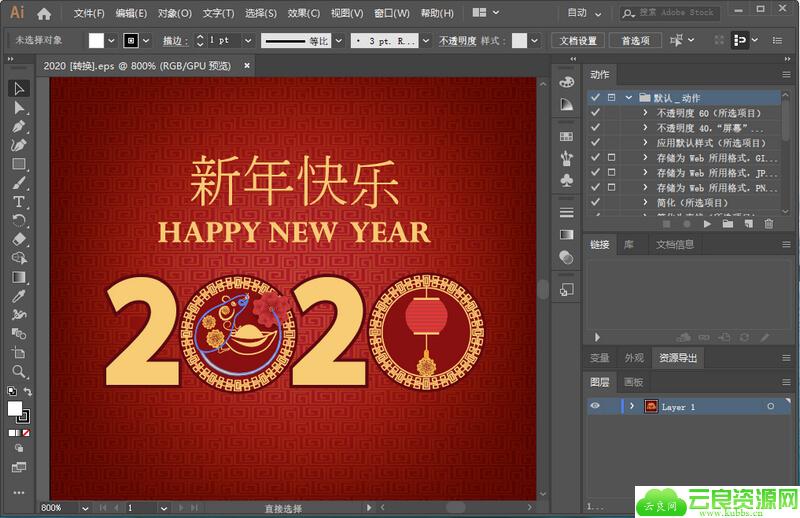Select the Eraser tool
Image resolution: width=800 pixels, height=518 pixels.
click(x=19, y=239)
